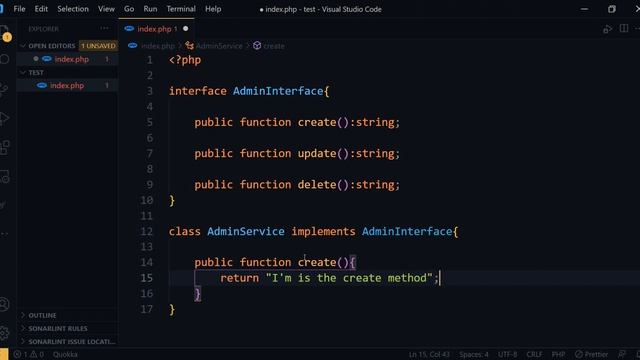640x360 pixels.
Task: Click the Explorer more actions ellipsis
Action: pos(104,29)
